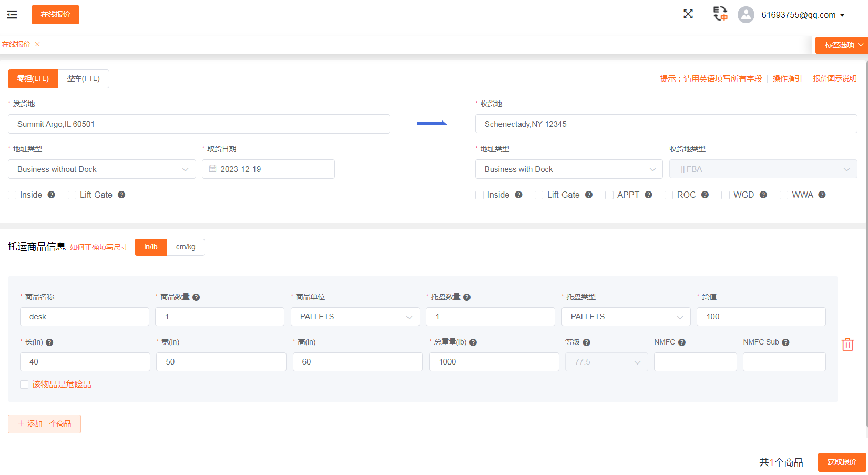Delete the desk item with trash icon
The width and height of the screenshot is (868, 475).
click(x=847, y=345)
